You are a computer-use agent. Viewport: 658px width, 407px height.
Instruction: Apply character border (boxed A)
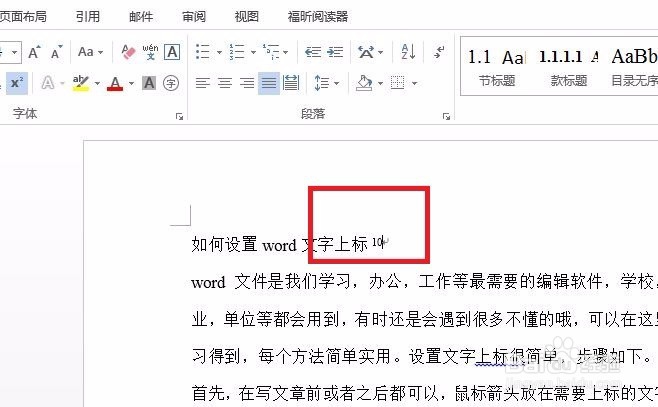click(172, 52)
